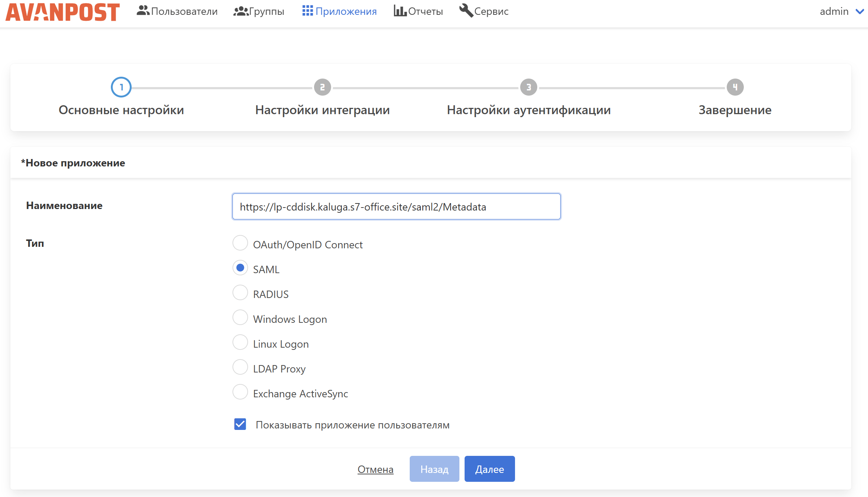Click the wrench icon beside Сервис

[x=466, y=10]
